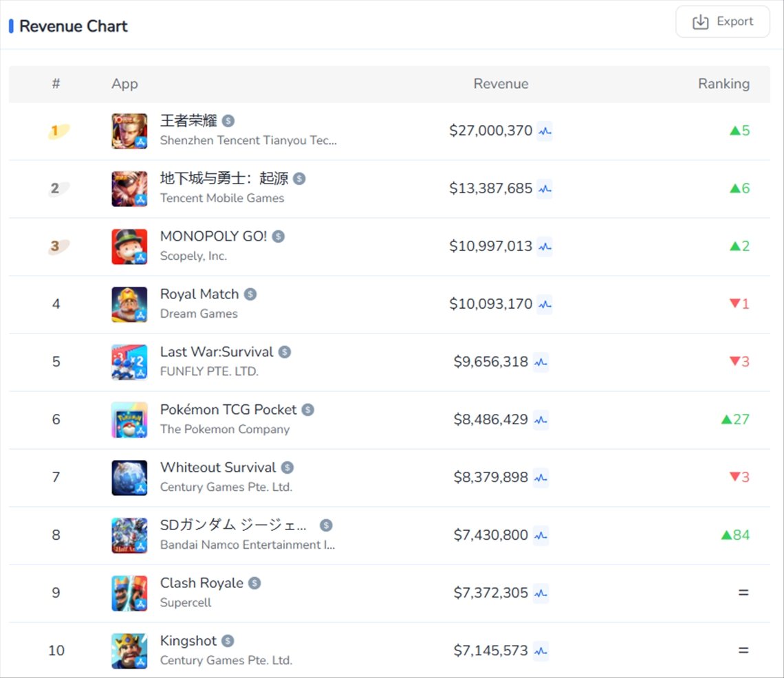Click the Export button
Screen dimensions: 784x678
coord(722,22)
